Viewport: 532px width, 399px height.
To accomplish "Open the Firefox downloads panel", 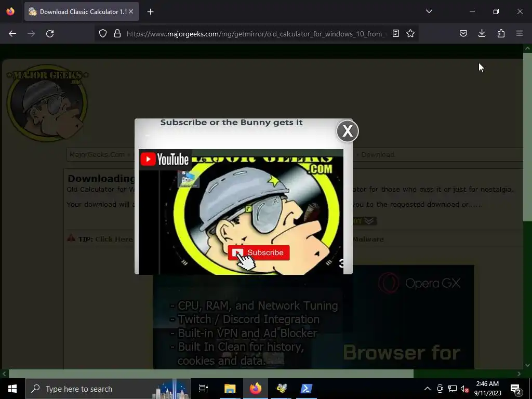I will pos(482,33).
